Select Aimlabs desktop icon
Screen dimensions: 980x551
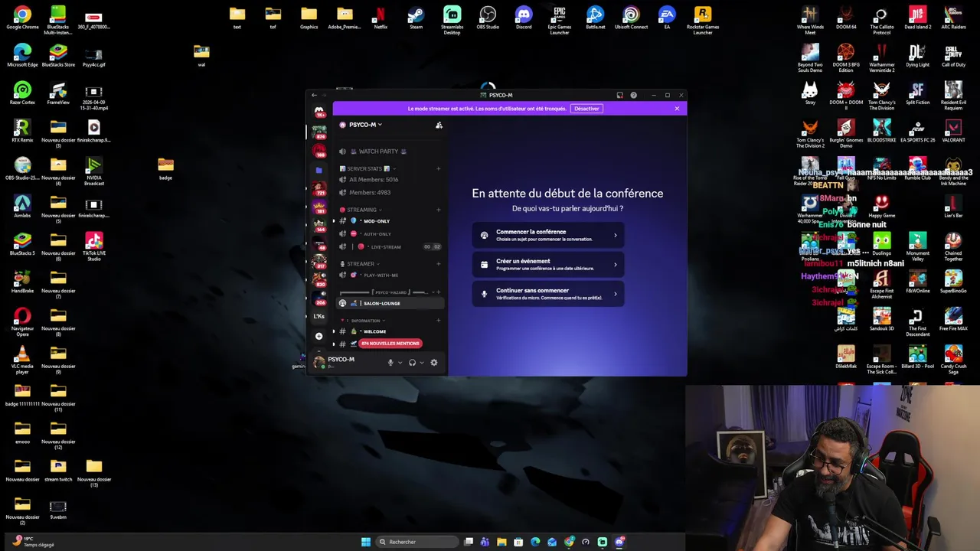click(22, 207)
